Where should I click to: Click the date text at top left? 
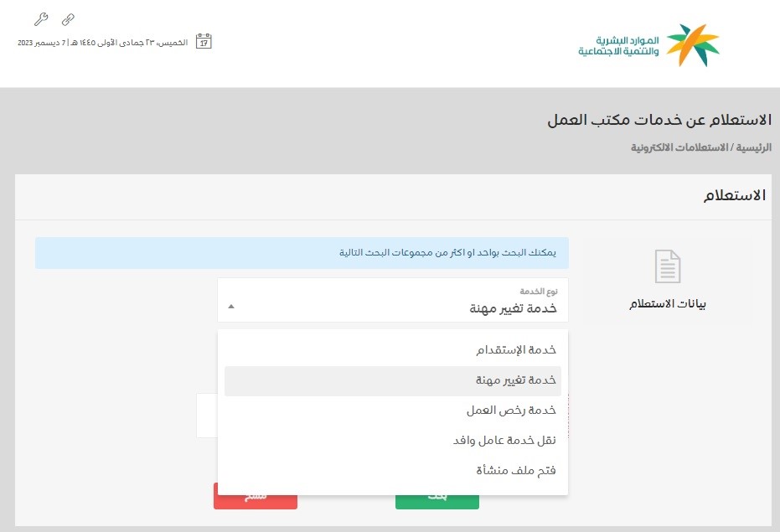[102, 43]
